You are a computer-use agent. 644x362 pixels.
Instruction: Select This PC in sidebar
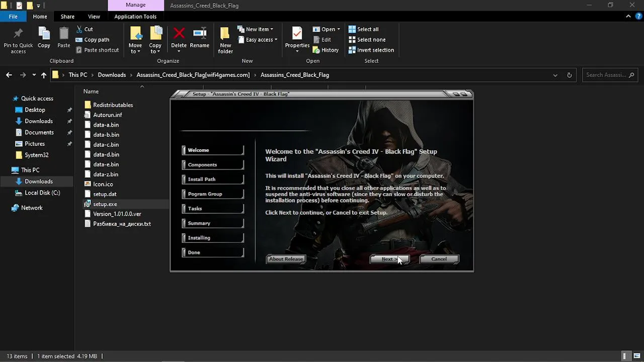coord(30,170)
